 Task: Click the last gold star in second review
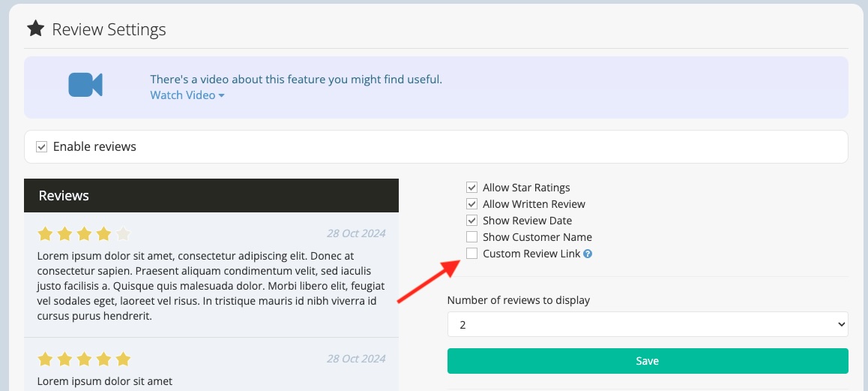pyautogui.click(x=123, y=359)
